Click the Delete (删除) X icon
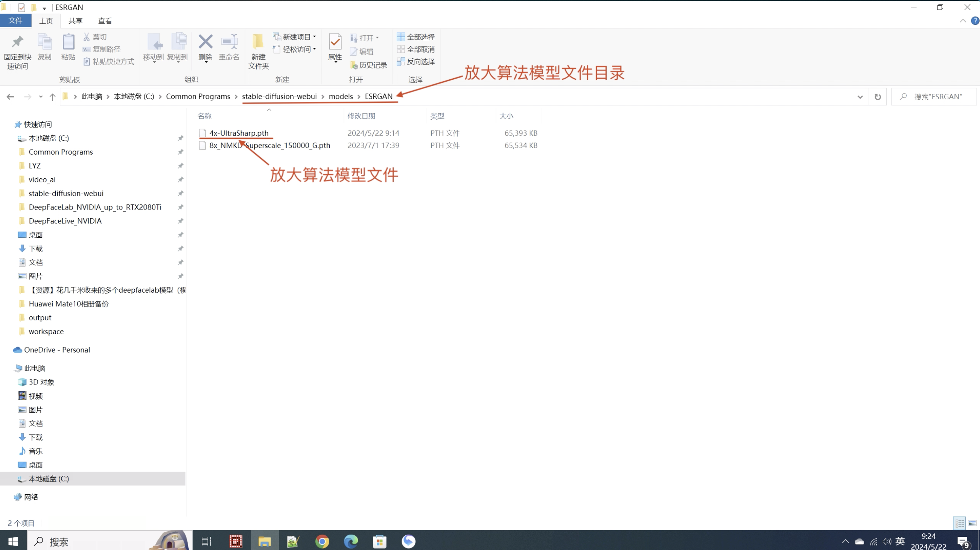 pyautogui.click(x=205, y=42)
